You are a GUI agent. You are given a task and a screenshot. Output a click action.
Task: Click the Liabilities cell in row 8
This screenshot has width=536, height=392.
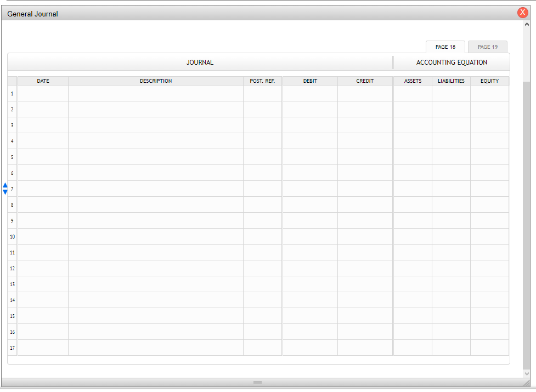click(451, 204)
